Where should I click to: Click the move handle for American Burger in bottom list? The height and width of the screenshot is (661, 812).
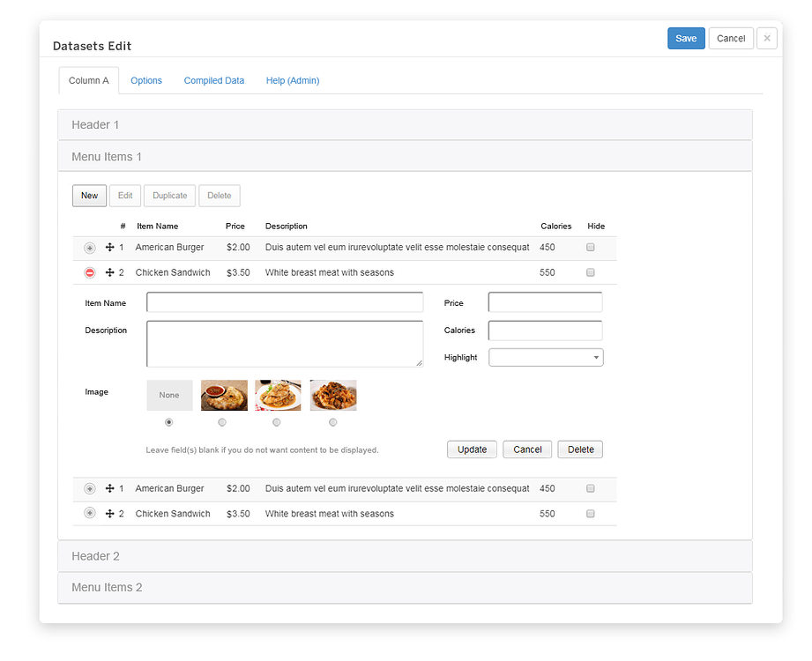[108, 488]
